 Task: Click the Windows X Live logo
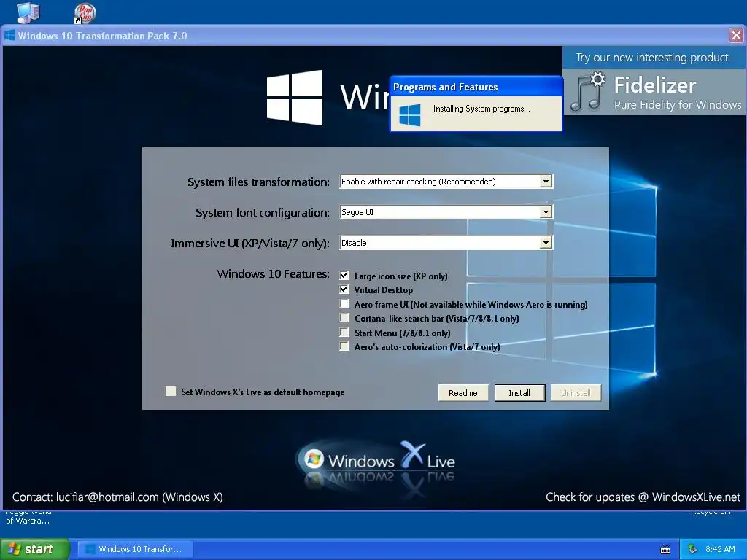(376, 461)
